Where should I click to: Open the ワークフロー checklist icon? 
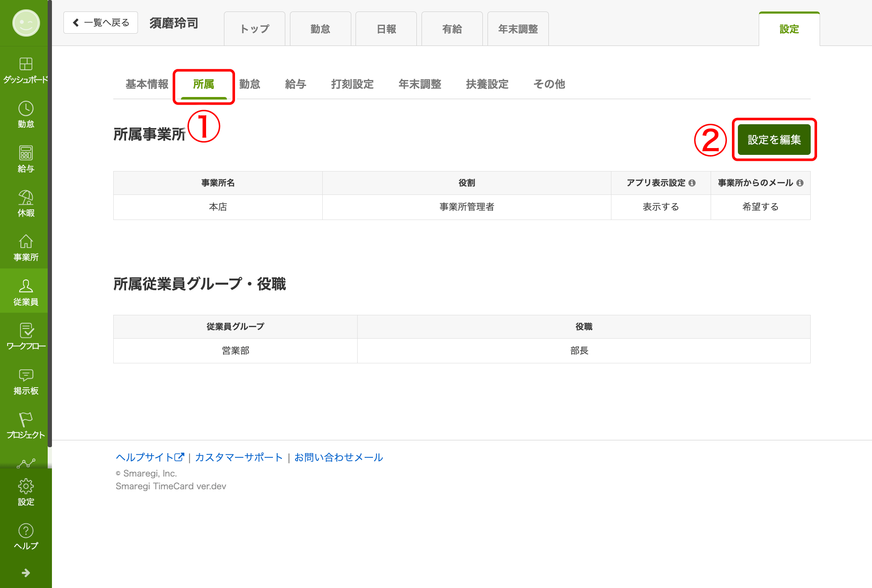click(x=26, y=331)
